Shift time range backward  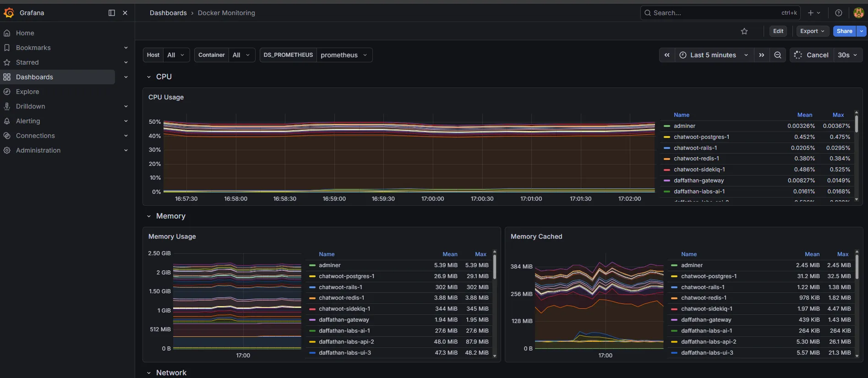click(x=667, y=55)
